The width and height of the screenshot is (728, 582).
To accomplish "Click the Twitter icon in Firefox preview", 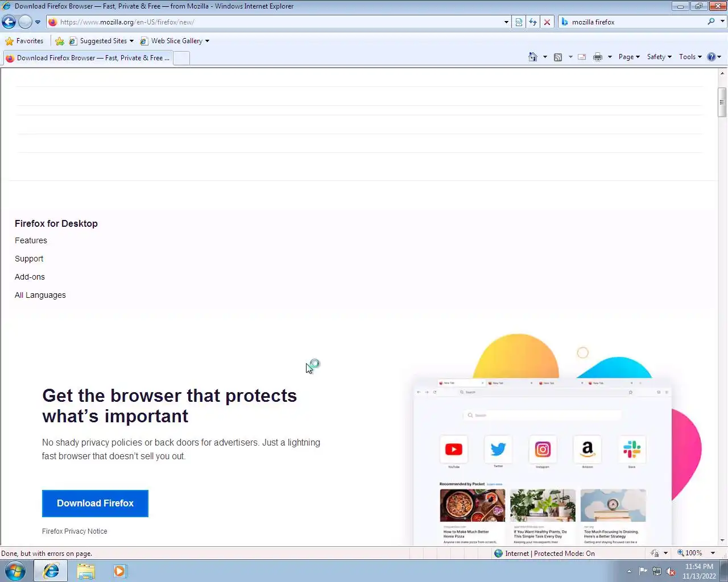I will 498,450.
